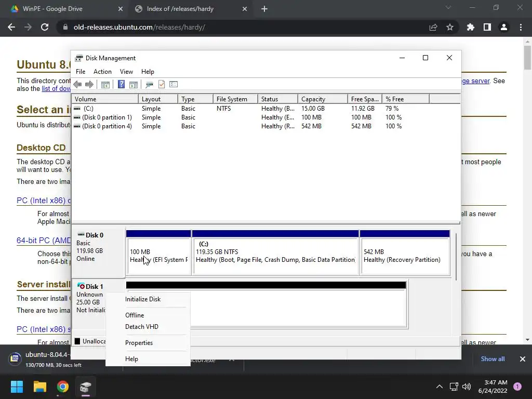
Task: Choose Properties from context menu
Action: (148, 343)
